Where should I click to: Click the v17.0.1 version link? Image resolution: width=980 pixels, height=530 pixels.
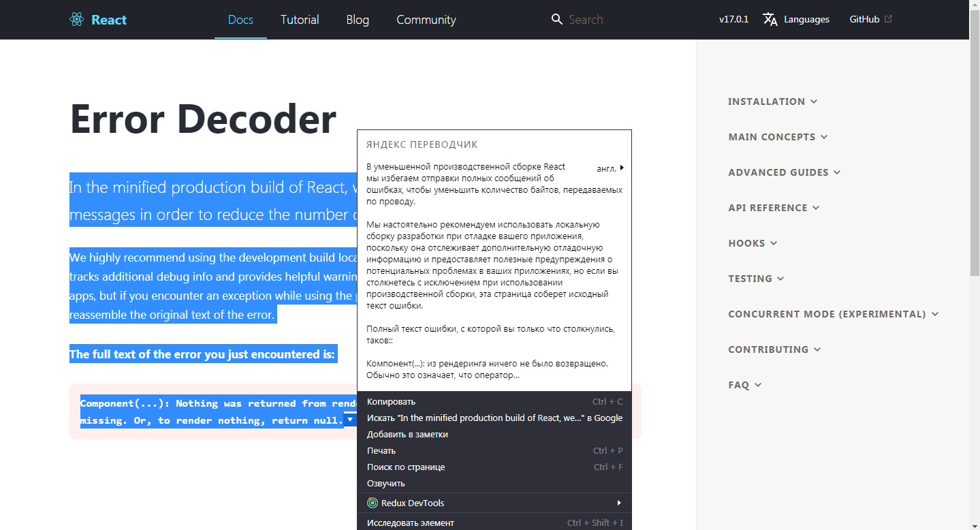click(733, 20)
